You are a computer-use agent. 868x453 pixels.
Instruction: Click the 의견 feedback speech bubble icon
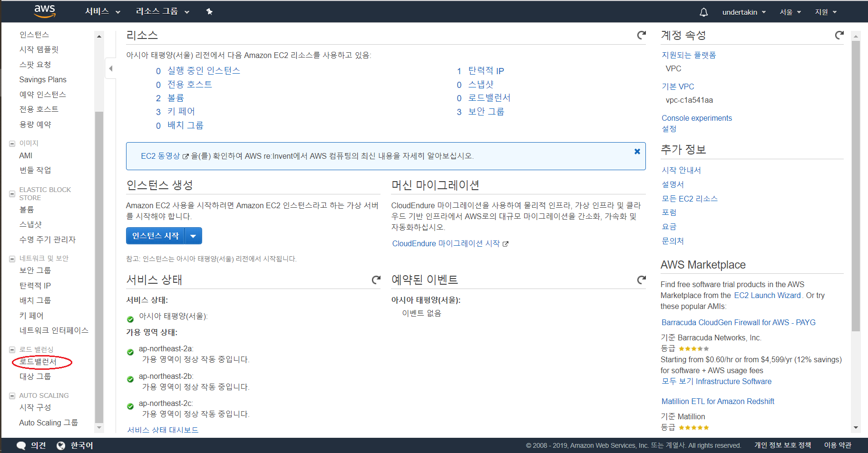point(21,445)
